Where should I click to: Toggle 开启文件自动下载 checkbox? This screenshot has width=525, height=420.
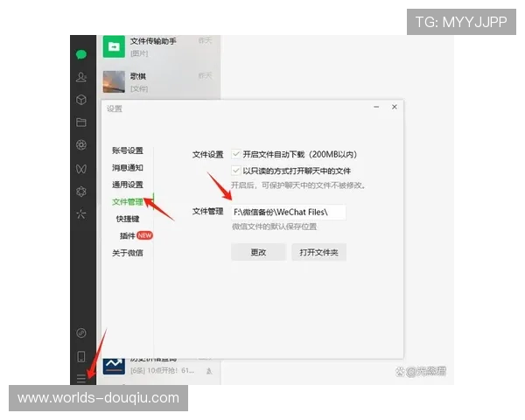235,154
